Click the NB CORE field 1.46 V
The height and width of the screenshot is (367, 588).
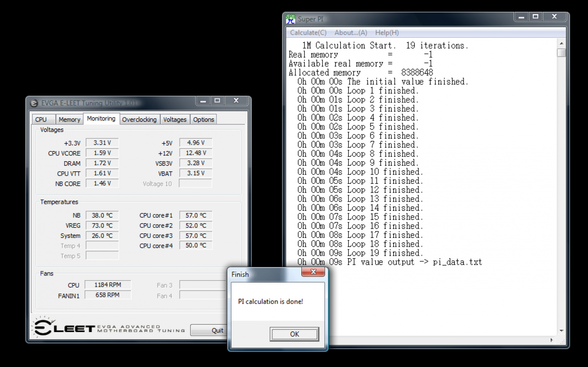point(102,183)
